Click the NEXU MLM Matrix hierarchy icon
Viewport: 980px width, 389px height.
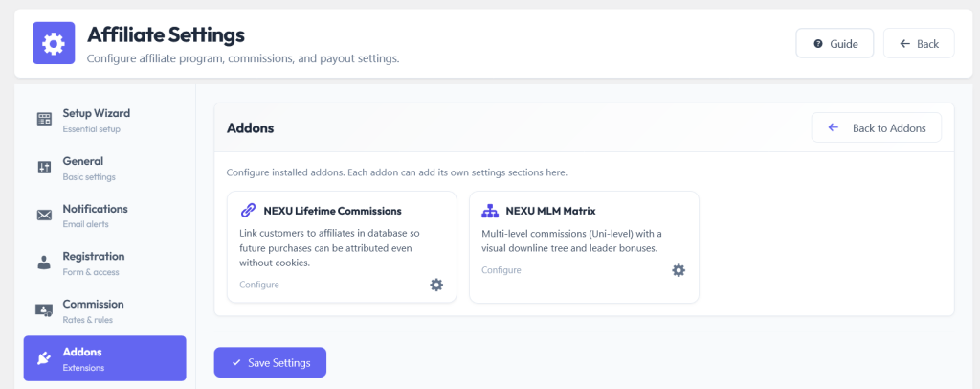point(490,211)
